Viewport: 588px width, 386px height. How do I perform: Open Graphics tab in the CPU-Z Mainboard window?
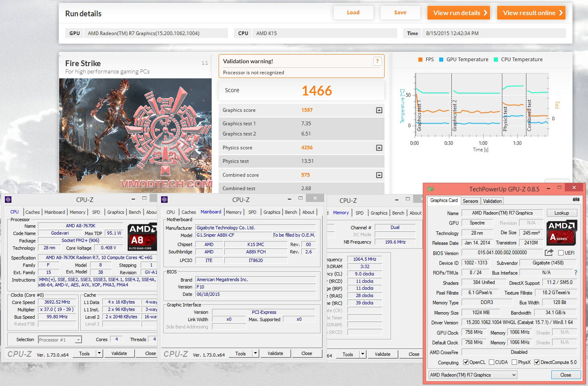tap(272, 212)
